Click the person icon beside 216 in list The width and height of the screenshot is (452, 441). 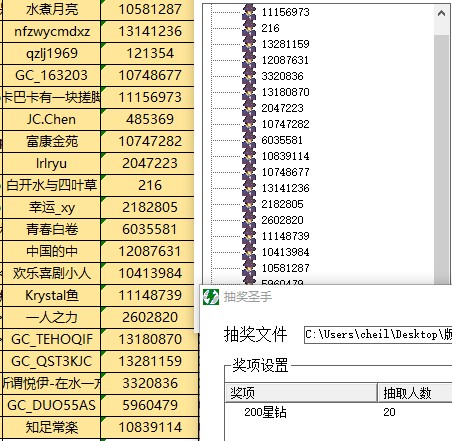[x=249, y=28]
